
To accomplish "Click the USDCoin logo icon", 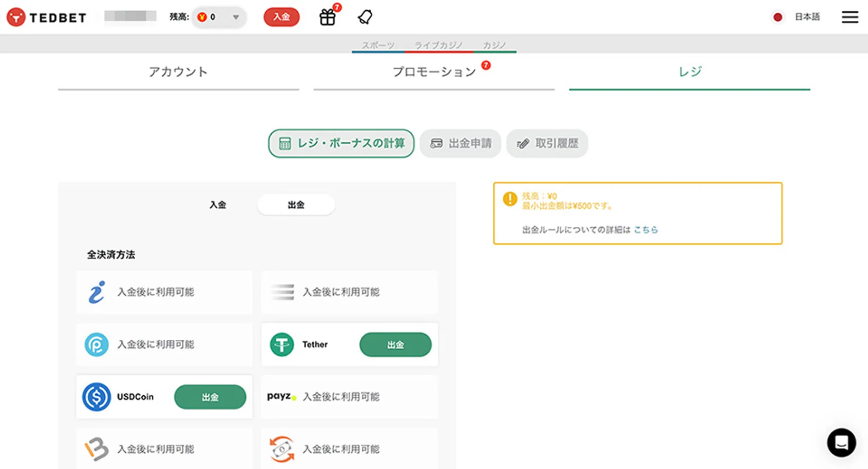I will (x=96, y=397).
